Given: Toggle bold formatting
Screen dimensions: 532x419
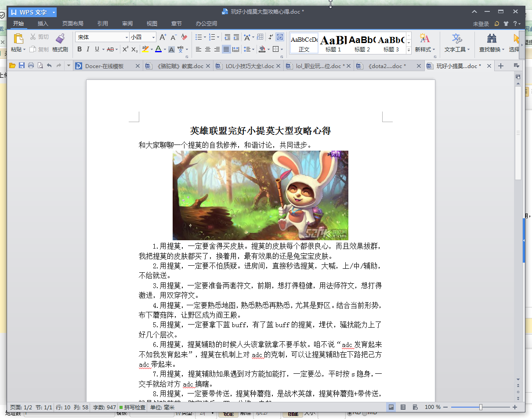Looking at the screenshot, I should [x=80, y=49].
